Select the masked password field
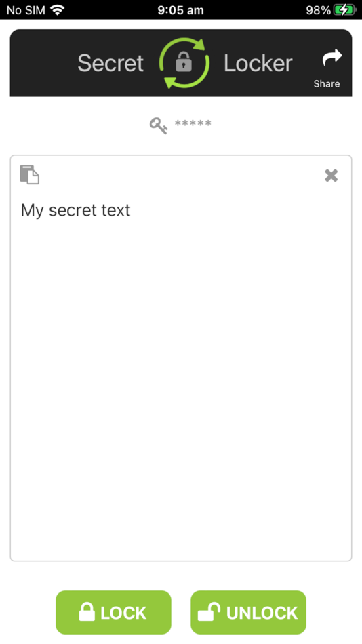This screenshot has height=644, width=362. coord(193,123)
